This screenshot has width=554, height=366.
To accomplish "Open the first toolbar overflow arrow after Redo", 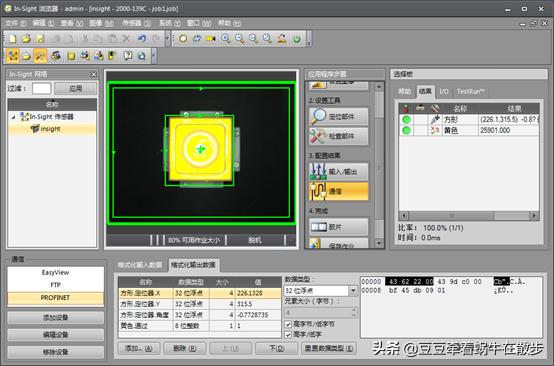I will click(x=168, y=39).
